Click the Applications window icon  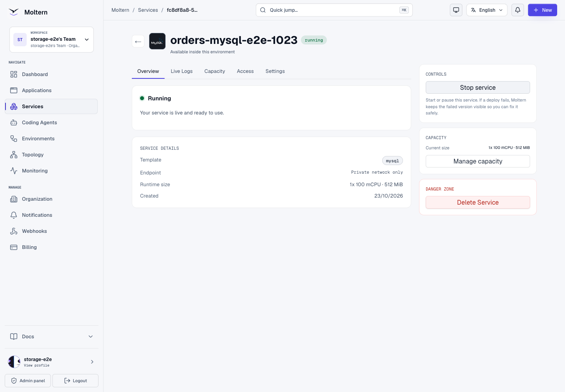click(x=14, y=91)
